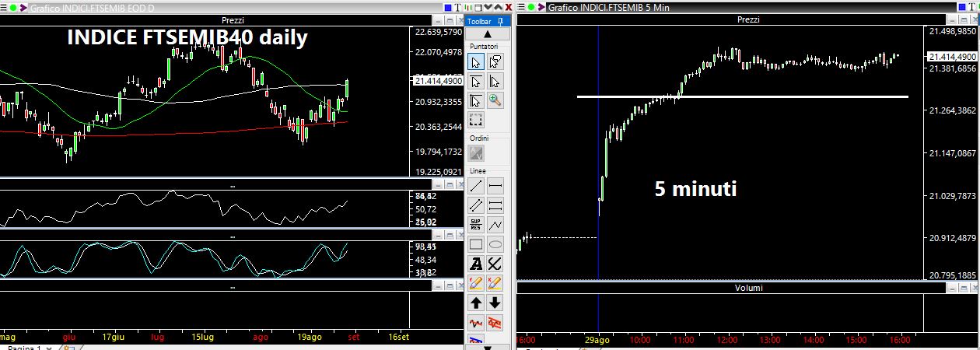Pick the horizontal parallel lines tool
Screen dimensions: 980x350
[x=495, y=205]
